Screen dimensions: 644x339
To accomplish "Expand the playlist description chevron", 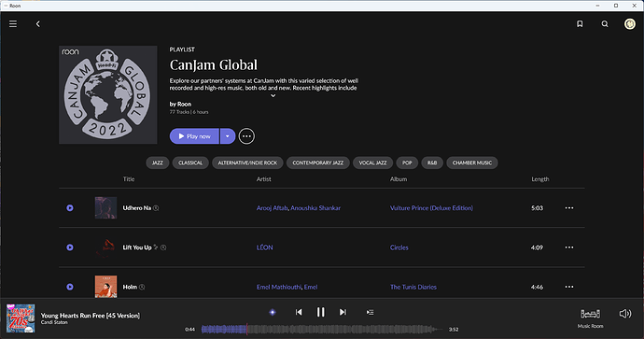I will coord(273,96).
